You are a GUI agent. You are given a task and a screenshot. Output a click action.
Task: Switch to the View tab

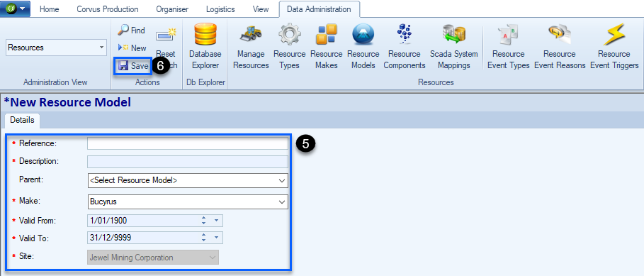point(261,9)
